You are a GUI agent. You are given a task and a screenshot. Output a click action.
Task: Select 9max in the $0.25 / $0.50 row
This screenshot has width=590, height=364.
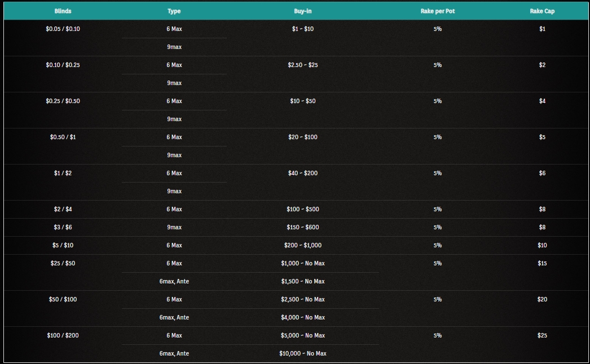click(174, 119)
